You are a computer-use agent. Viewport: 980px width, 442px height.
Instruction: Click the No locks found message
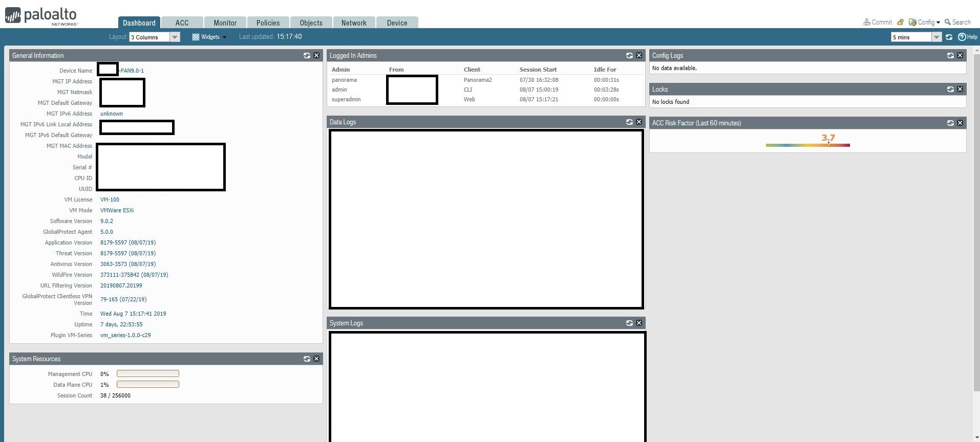[x=671, y=102]
